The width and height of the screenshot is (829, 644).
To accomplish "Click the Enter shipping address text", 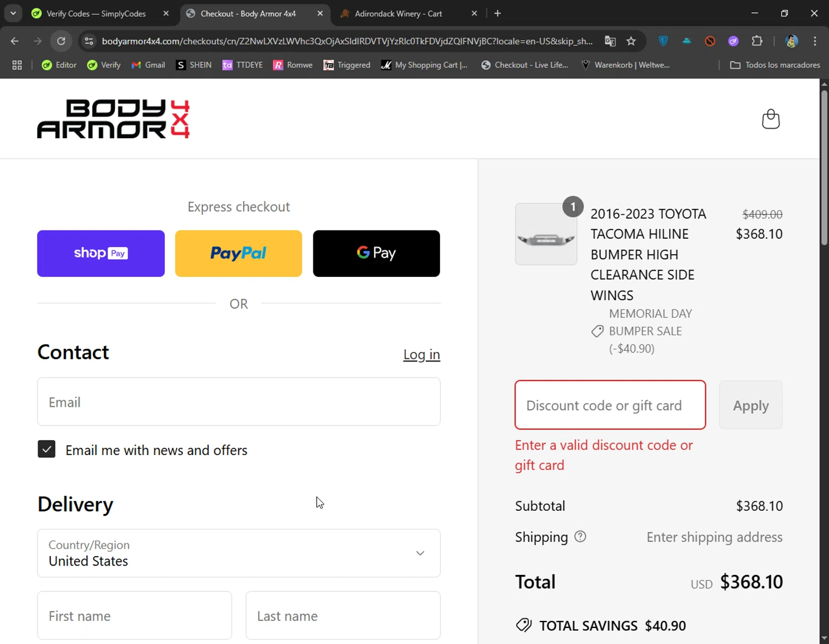I will coord(715,537).
